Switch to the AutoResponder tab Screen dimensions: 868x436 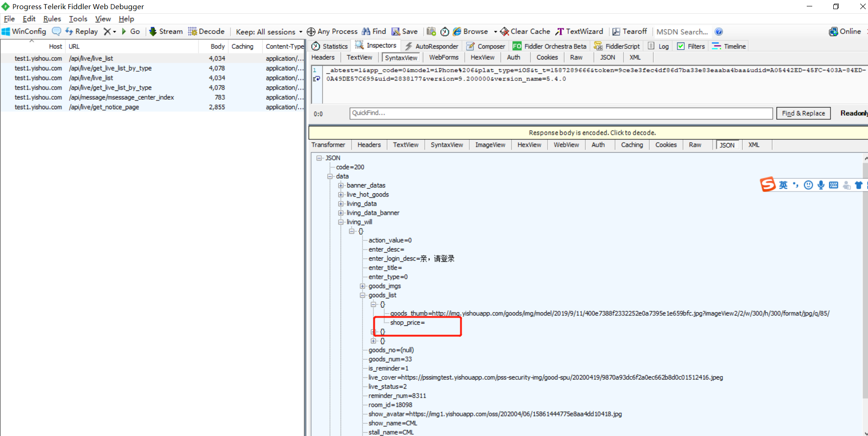pyautogui.click(x=431, y=46)
